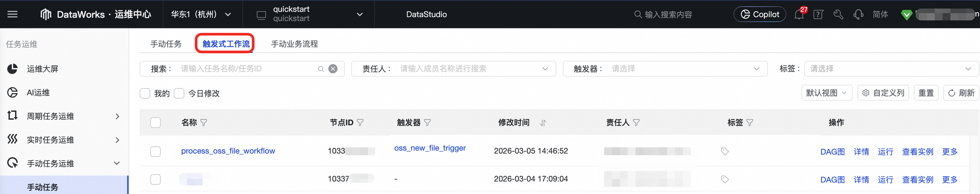The width and height of the screenshot is (980, 194).
Task: Click the 自定义列 button
Action: 883,93
